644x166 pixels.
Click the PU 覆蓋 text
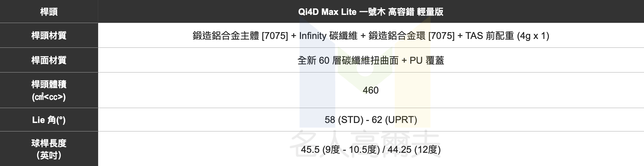pos(427,60)
